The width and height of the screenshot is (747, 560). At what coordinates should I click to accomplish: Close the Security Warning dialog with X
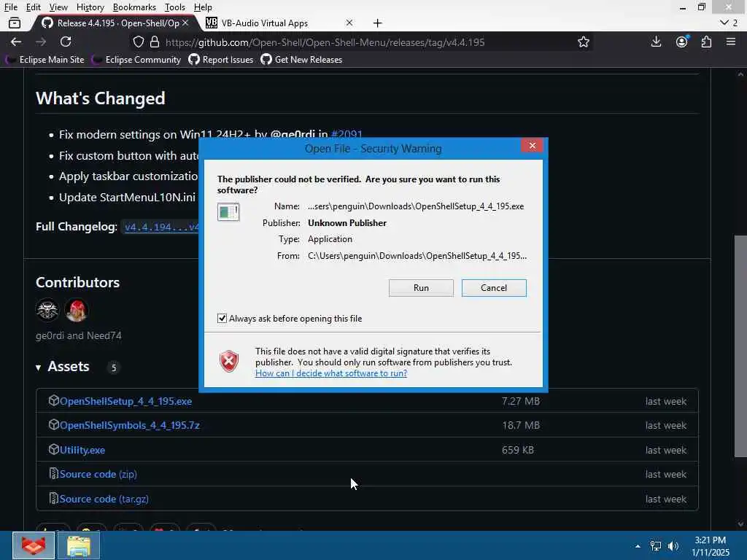pyautogui.click(x=532, y=146)
